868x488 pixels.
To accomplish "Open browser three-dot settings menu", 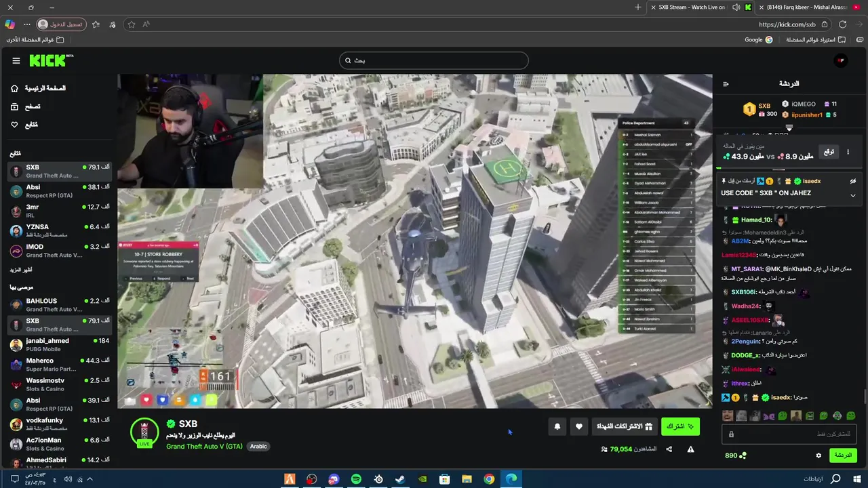I will (27, 24).
